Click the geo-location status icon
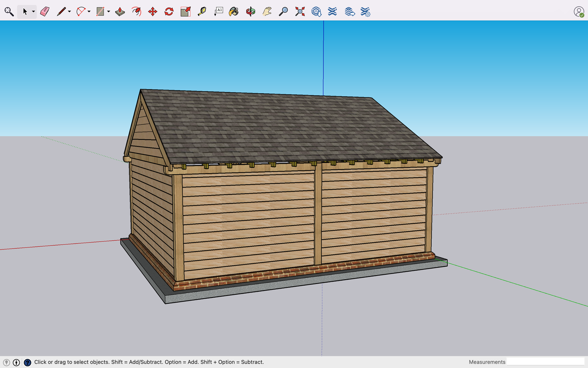The height and width of the screenshot is (368, 588). pos(7,362)
